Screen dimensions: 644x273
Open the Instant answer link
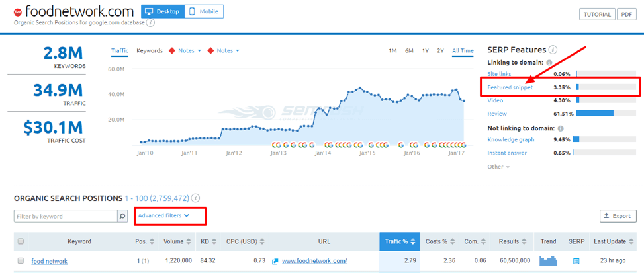507,153
